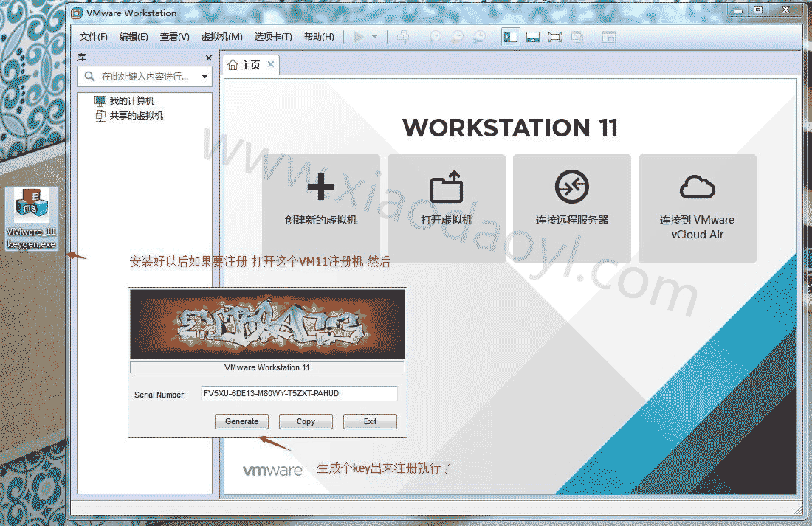This screenshot has width=812, height=526.
Task: Click the power on play icon in toolbar
Action: [x=358, y=37]
